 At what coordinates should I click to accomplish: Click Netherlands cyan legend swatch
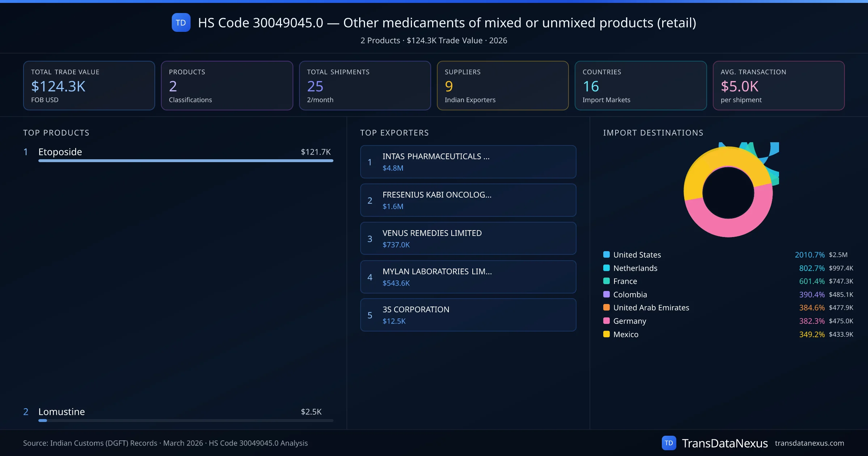607,268
